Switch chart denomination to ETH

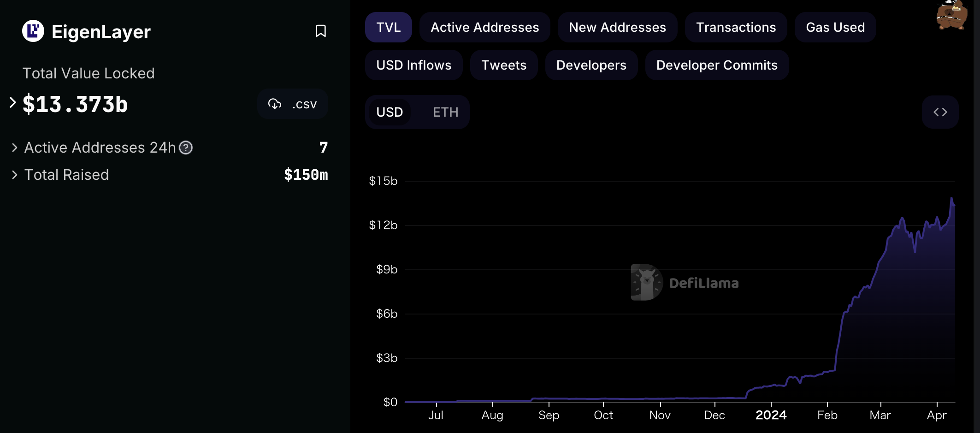click(x=445, y=112)
